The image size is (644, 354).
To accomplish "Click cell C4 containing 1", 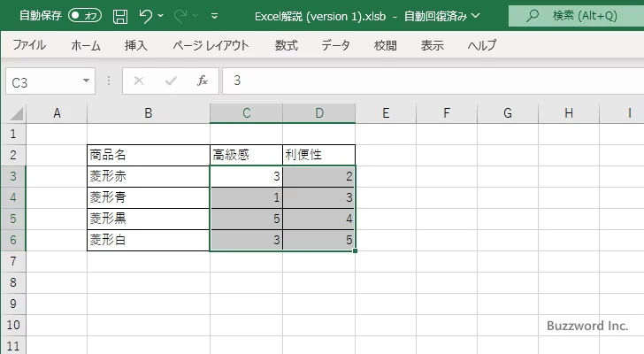I will [x=246, y=197].
